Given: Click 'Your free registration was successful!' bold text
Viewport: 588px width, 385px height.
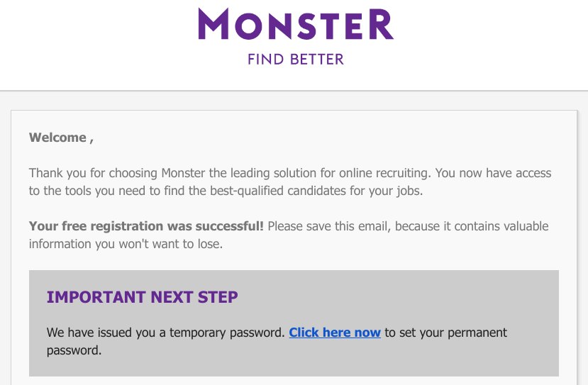Looking at the screenshot, I should point(146,226).
